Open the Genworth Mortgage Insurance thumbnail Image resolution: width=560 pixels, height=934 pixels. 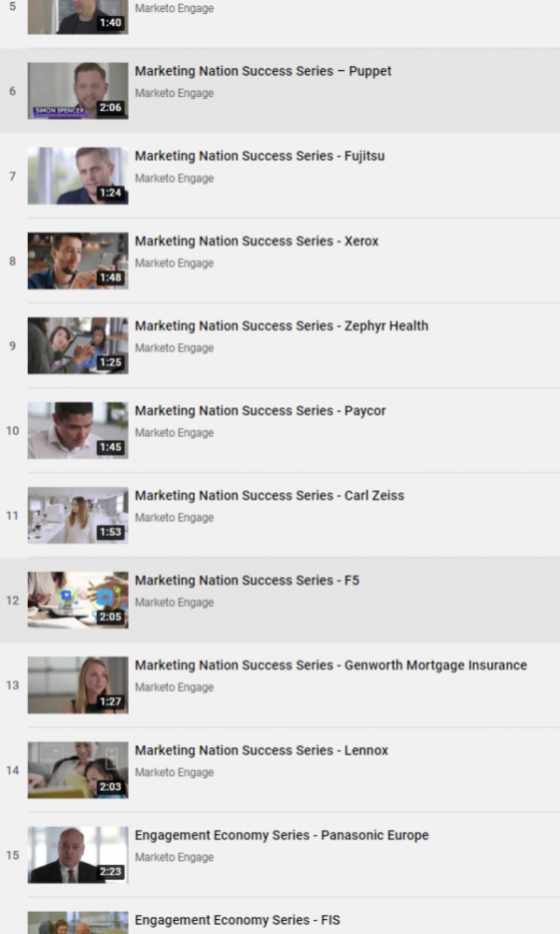pos(78,685)
